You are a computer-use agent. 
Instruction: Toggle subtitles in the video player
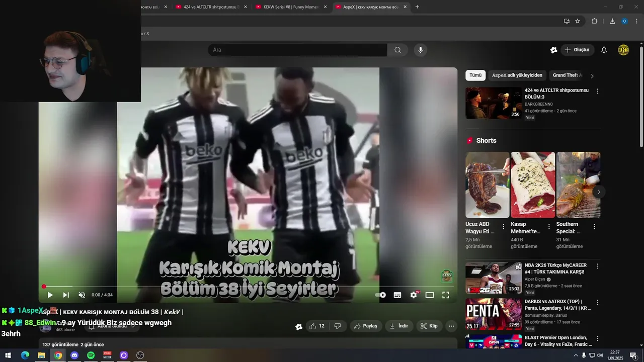click(397, 295)
